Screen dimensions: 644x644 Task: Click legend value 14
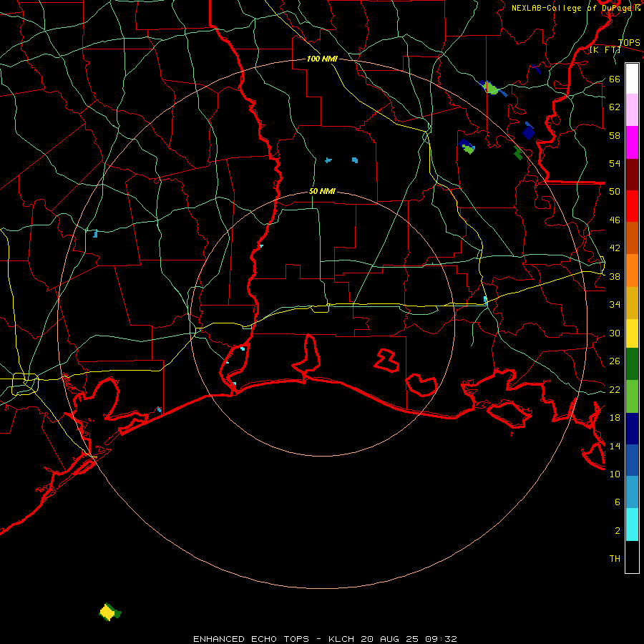pyautogui.click(x=615, y=446)
